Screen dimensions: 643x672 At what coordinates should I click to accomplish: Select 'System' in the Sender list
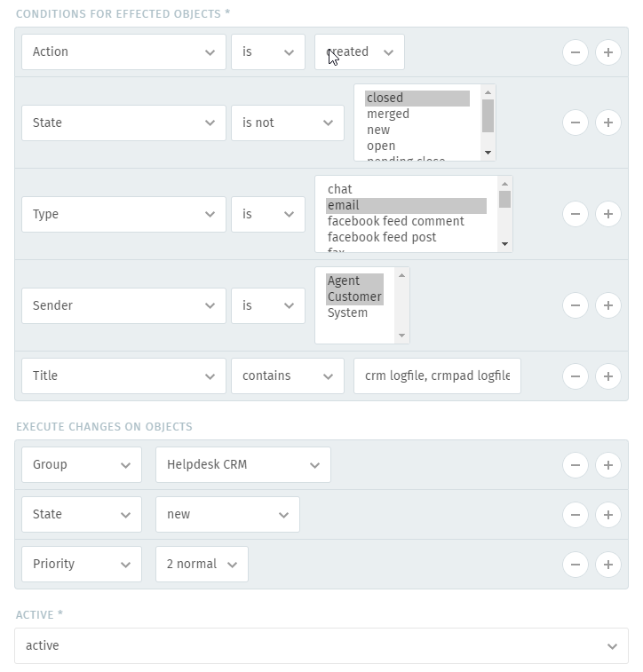click(x=347, y=312)
